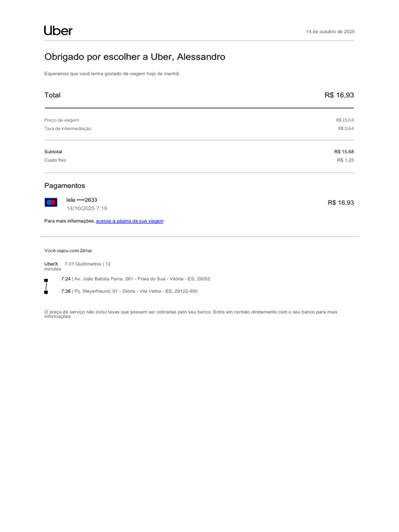The width and height of the screenshot is (399, 532).
Task: Click the Pagamentos section heading
Action: point(64,185)
